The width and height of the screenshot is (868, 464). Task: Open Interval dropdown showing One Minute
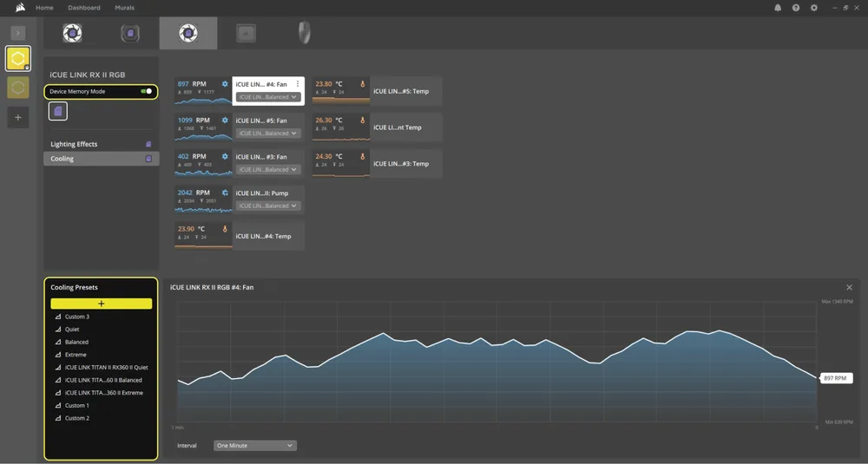click(x=255, y=446)
